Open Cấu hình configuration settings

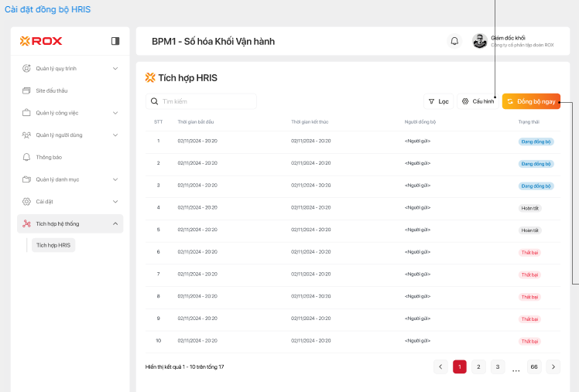(478, 101)
